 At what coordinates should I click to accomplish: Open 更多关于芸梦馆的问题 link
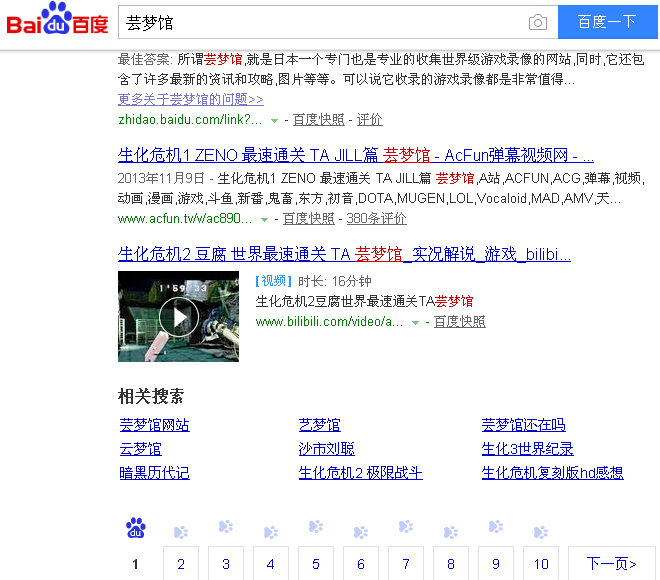[191, 99]
